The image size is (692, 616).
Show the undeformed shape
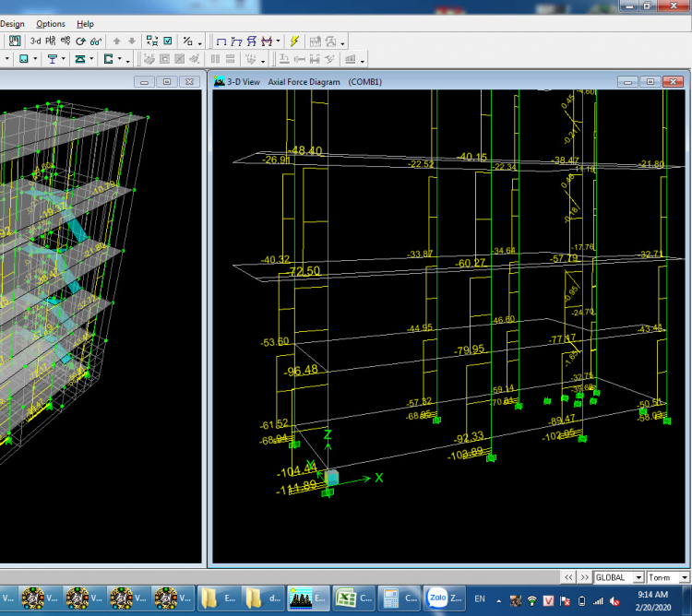click(x=221, y=41)
